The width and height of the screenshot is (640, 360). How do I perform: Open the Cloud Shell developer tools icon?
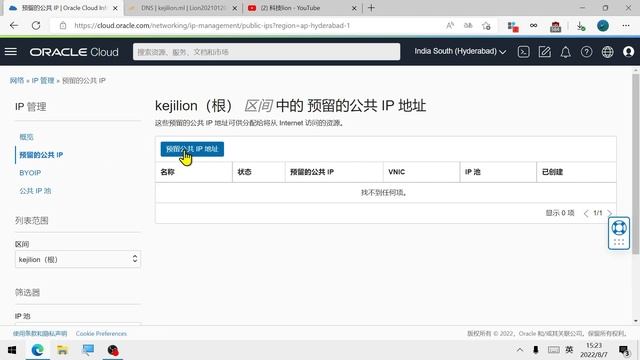tap(523, 52)
